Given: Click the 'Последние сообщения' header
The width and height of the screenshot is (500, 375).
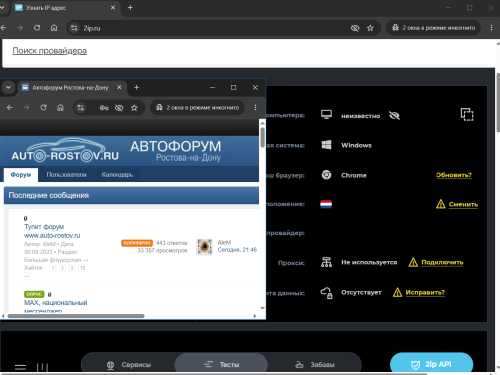Looking at the screenshot, I should pyautogui.click(x=131, y=195).
